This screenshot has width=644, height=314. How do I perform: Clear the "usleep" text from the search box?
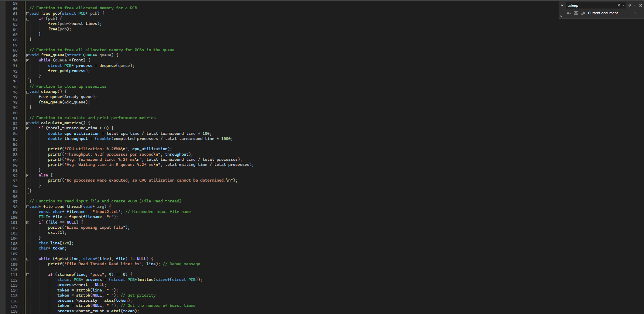619,5
